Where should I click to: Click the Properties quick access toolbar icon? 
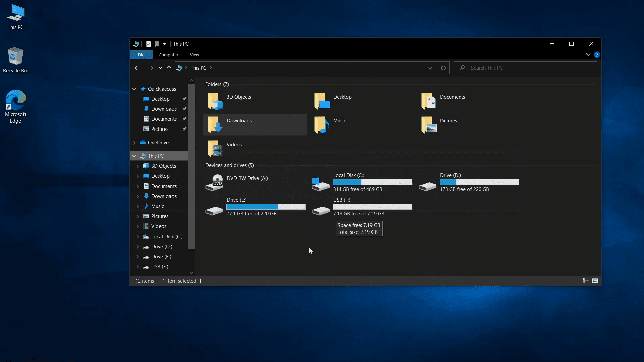pyautogui.click(x=149, y=44)
